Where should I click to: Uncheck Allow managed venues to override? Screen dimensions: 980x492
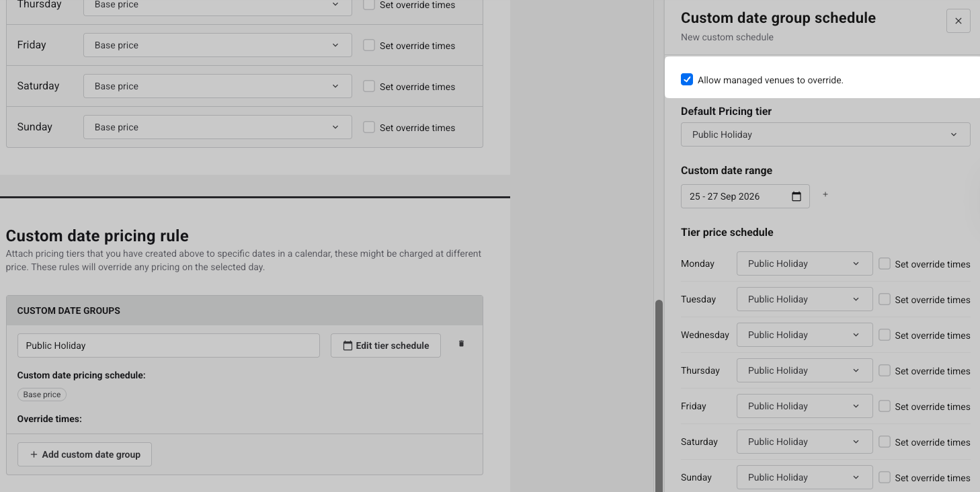pyautogui.click(x=687, y=79)
